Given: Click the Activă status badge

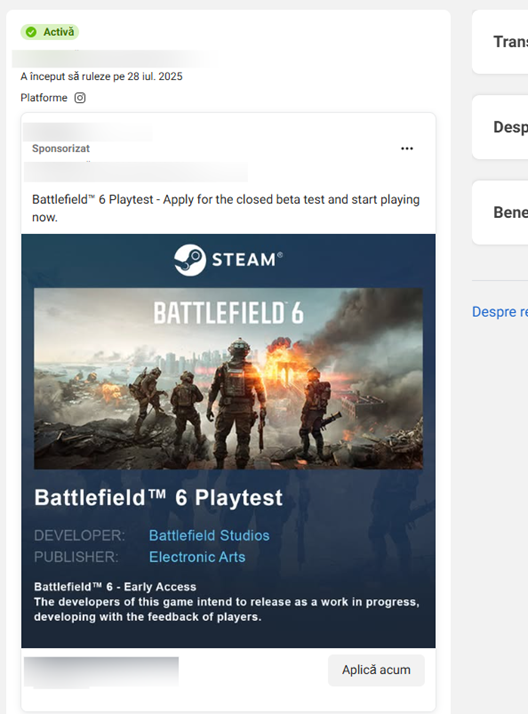Looking at the screenshot, I should [x=50, y=32].
